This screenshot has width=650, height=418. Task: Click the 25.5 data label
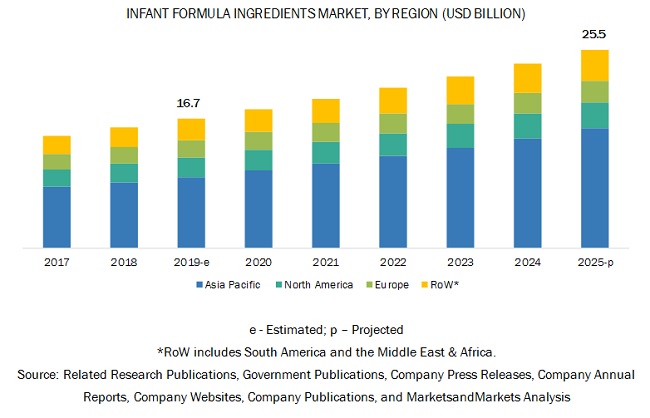coord(594,34)
